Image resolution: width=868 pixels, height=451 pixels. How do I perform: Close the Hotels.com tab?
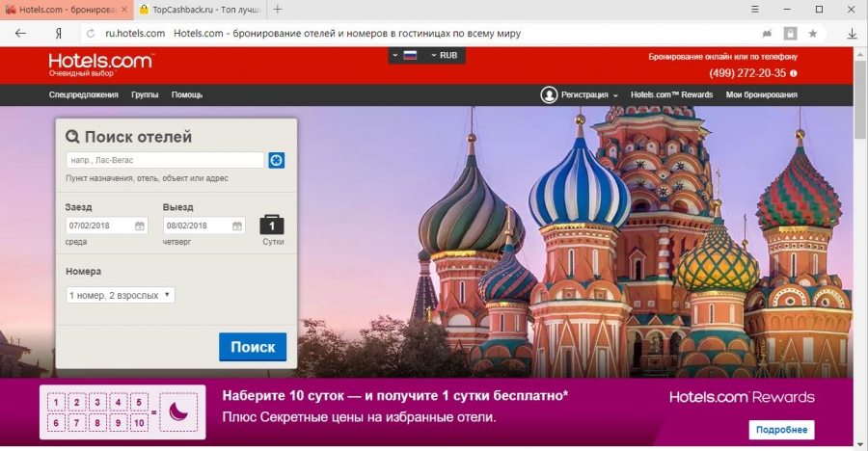coord(124,10)
